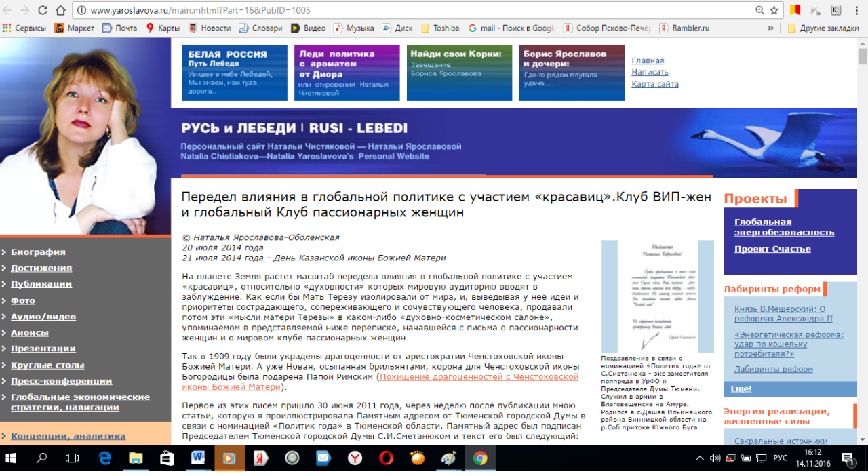Open the Аудио/видео menu item
Screen dimensions: 868x476
click(x=43, y=317)
